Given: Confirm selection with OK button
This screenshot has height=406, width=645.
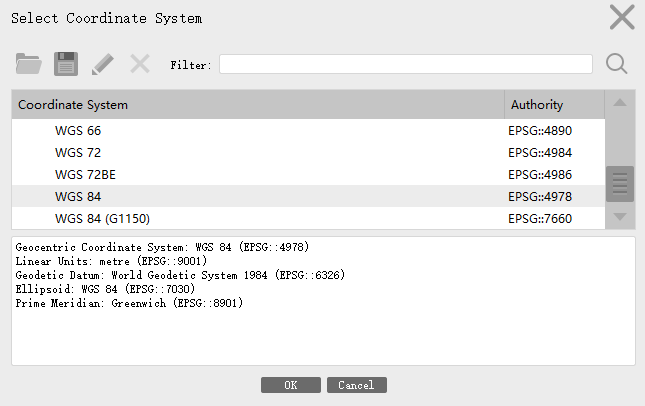Looking at the screenshot, I should click(291, 385).
